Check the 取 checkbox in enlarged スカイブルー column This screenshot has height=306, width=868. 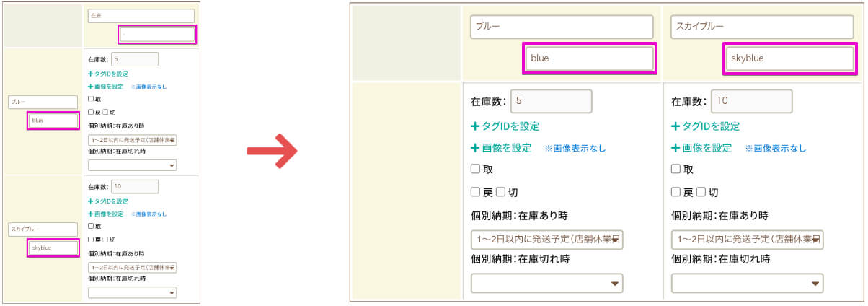point(676,170)
